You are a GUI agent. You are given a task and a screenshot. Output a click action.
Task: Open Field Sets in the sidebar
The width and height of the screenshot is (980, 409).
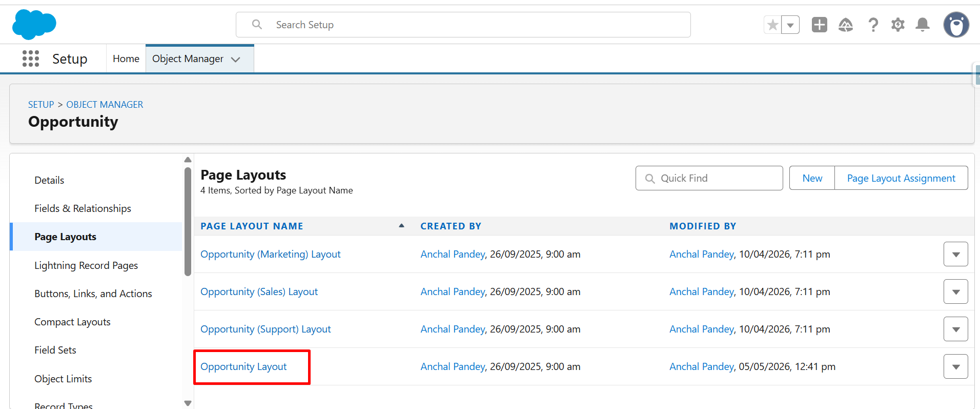pos(55,350)
